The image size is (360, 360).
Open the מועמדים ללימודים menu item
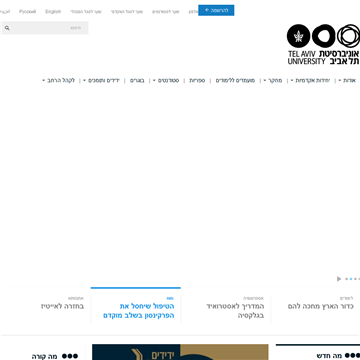235,80
